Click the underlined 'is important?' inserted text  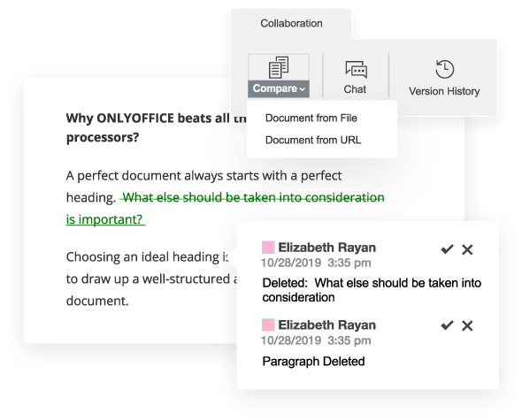105,219
